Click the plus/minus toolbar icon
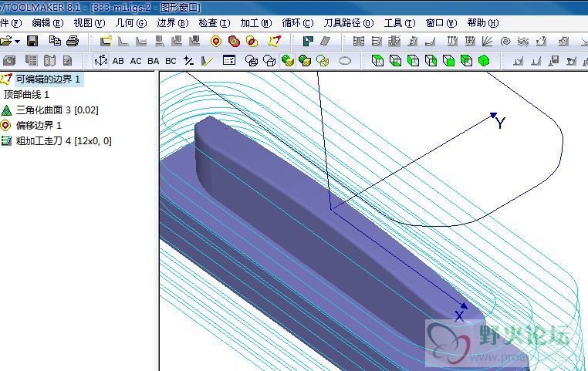 tap(188, 60)
